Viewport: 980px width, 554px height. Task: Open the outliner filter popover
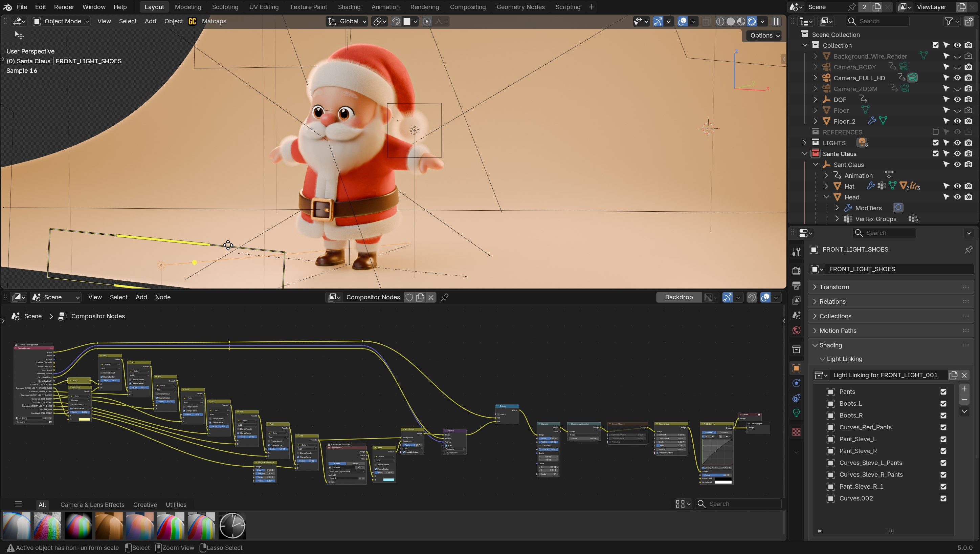click(952, 21)
